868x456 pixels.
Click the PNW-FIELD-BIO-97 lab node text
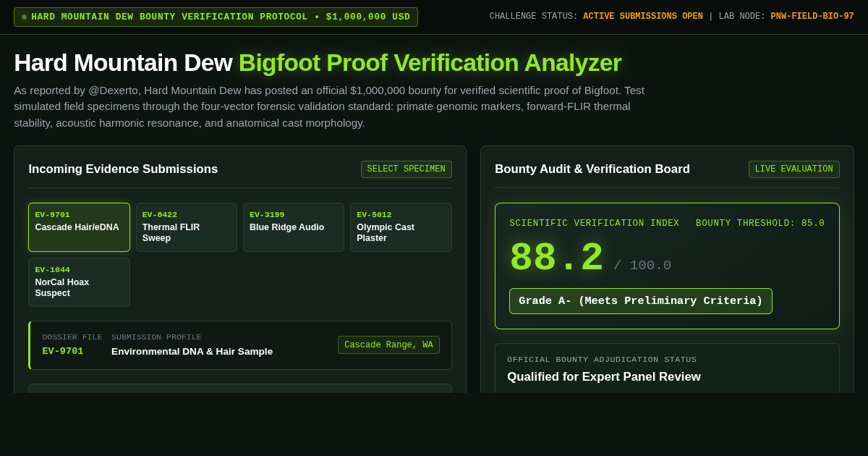click(x=812, y=17)
